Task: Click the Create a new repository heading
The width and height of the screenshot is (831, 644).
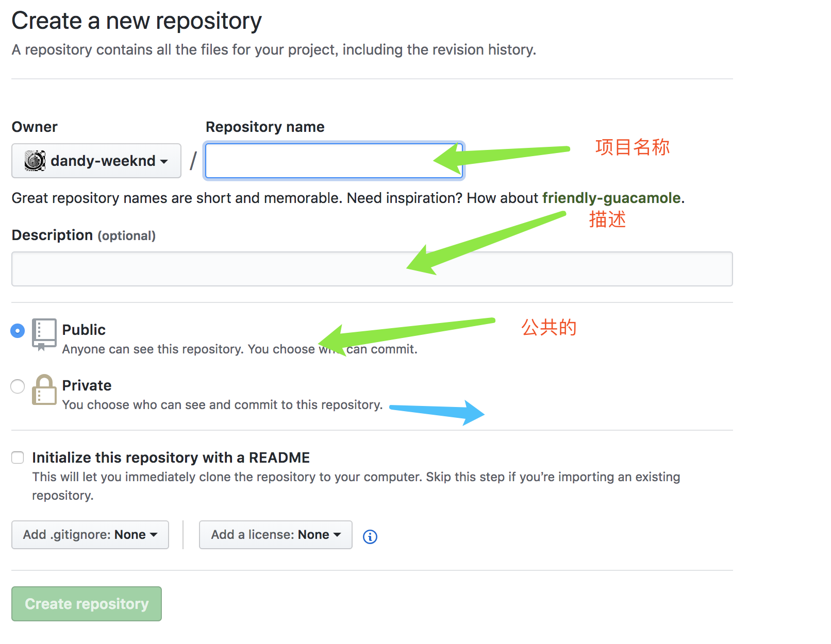Action: (137, 21)
